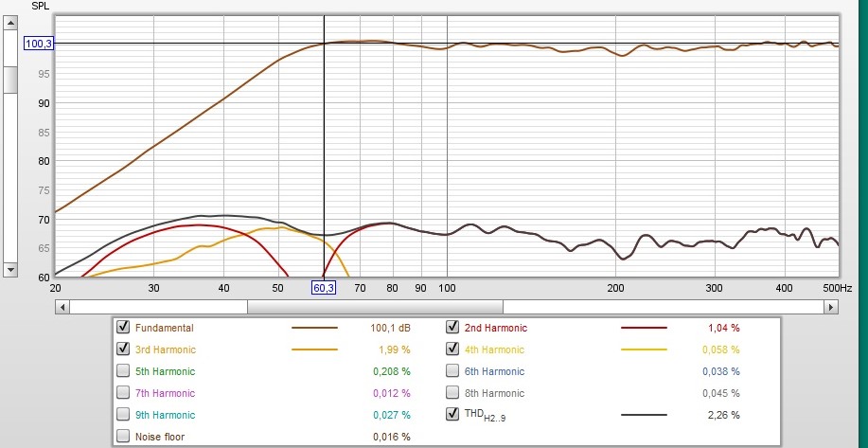Click the 3rd Harmonic orange line swatch

(x=314, y=350)
